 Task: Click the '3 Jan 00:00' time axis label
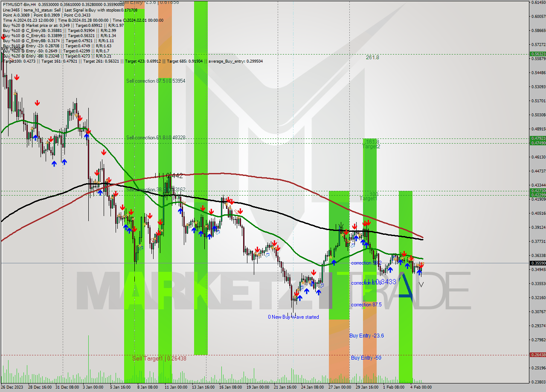93,387
